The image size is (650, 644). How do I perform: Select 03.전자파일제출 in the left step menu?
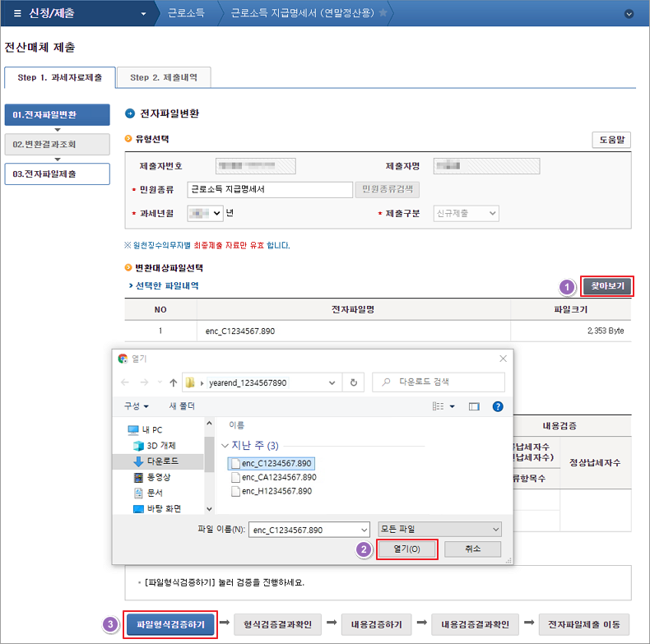click(57, 174)
